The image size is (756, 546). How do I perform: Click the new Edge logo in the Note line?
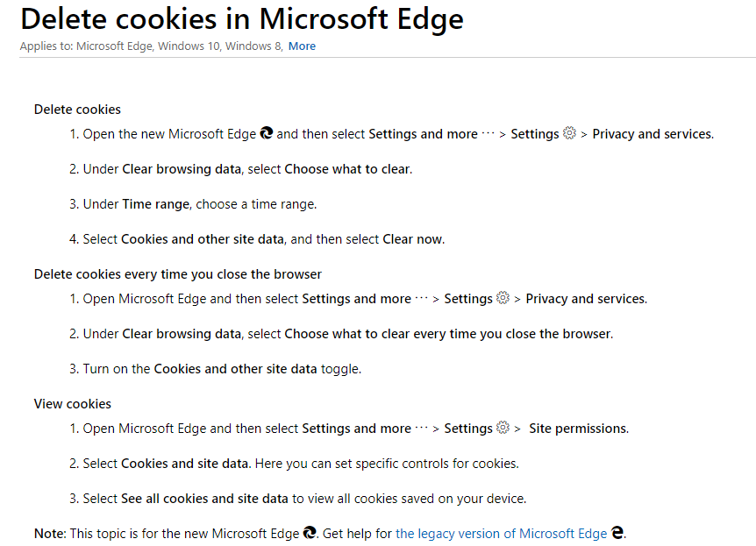coord(310,532)
